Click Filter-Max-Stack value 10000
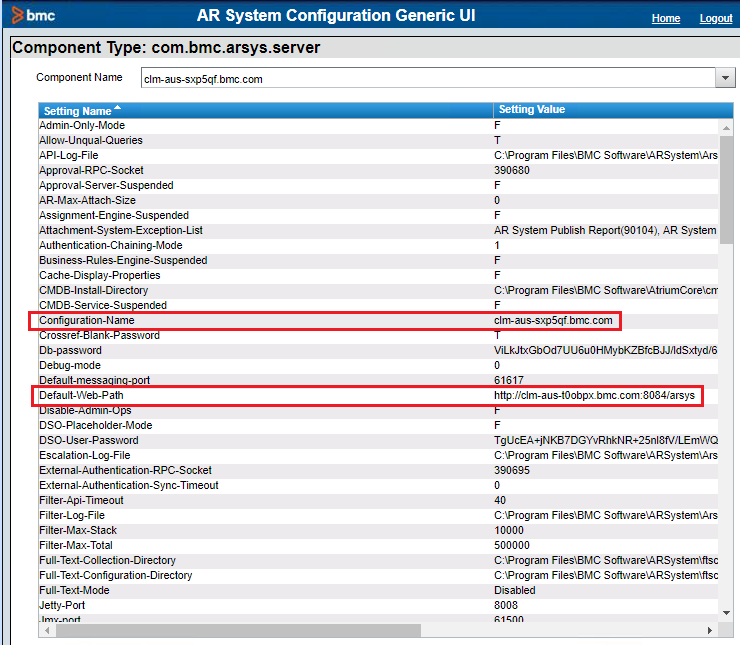This screenshot has width=740, height=645. point(509,531)
